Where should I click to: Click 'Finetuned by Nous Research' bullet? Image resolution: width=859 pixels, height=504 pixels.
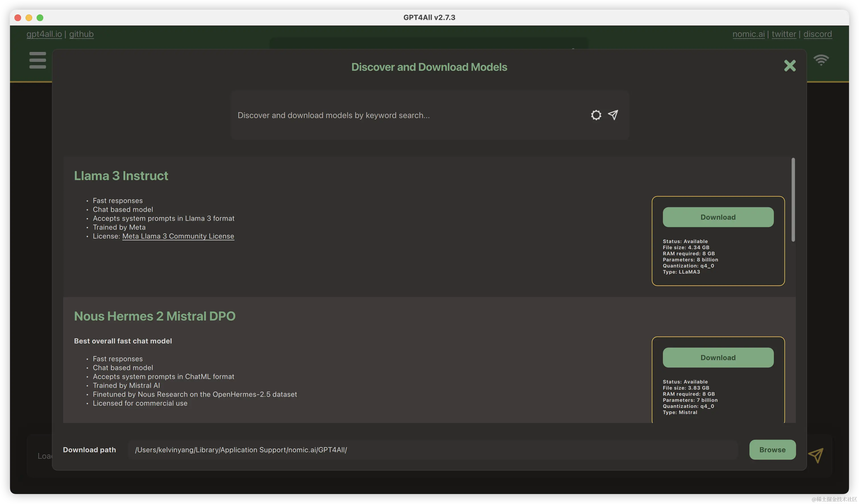[195, 395]
